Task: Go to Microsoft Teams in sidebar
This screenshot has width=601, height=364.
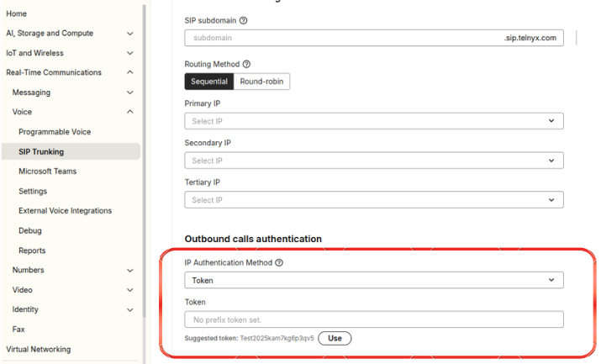Action: pyautogui.click(x=48, y=171)
